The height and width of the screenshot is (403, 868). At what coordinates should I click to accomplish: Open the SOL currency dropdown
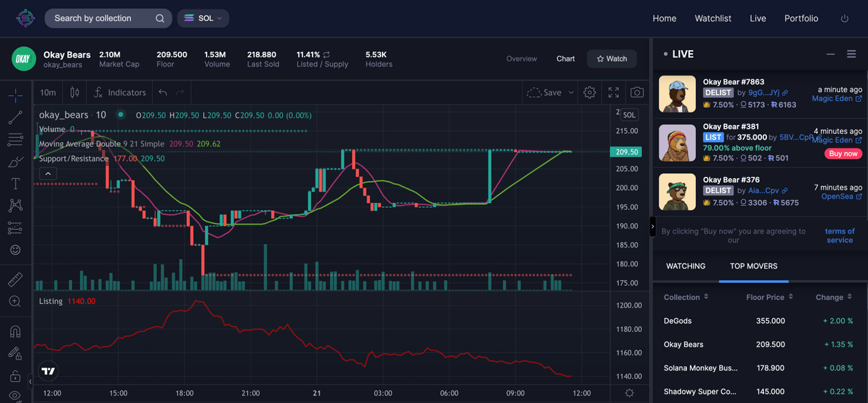pos(203,18)
